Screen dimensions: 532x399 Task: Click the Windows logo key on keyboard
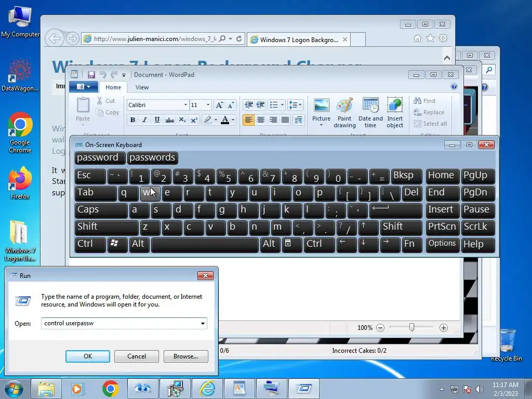(x=117, y=245)
